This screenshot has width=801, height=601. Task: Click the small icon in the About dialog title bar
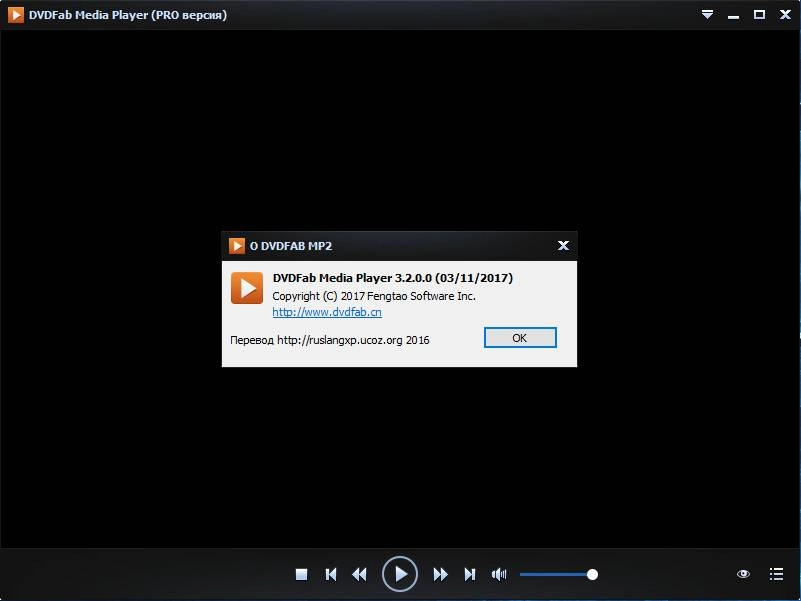click(237, 246)
